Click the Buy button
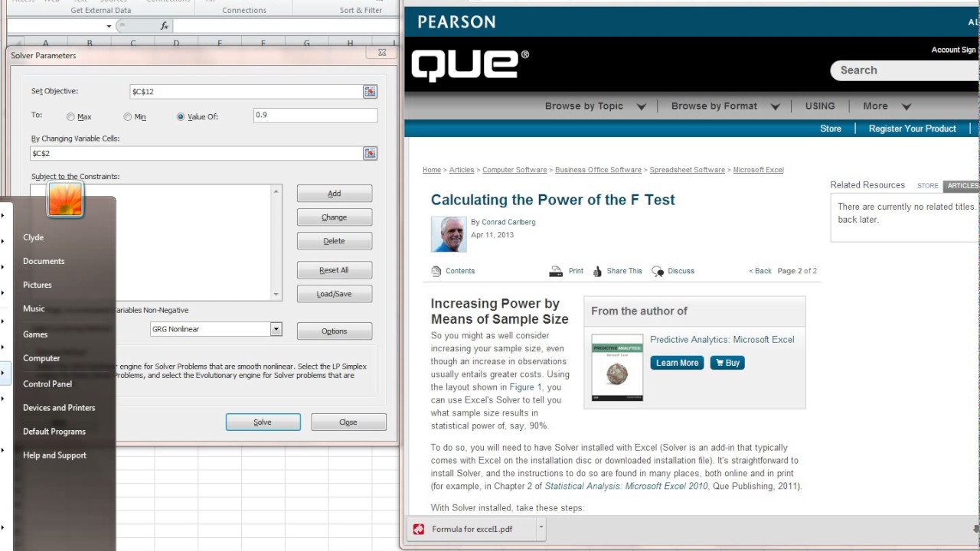Viewport: 980px width, 551px height. [727, 363]
